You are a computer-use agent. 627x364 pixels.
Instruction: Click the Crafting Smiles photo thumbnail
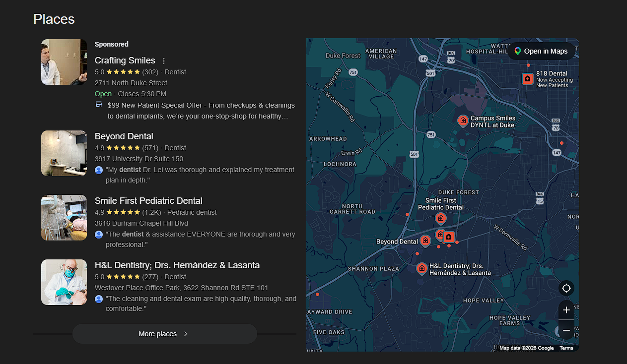tap(64, 62)
